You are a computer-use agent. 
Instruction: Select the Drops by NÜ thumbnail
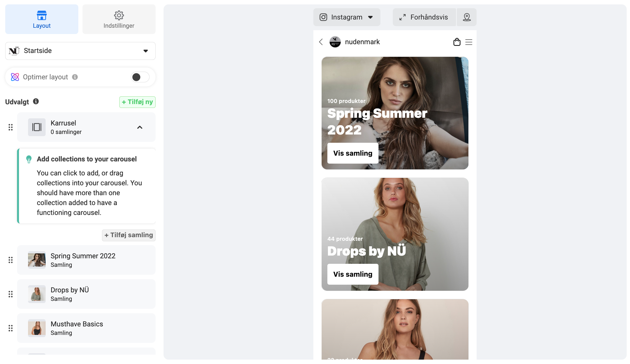tap(37, 294)
